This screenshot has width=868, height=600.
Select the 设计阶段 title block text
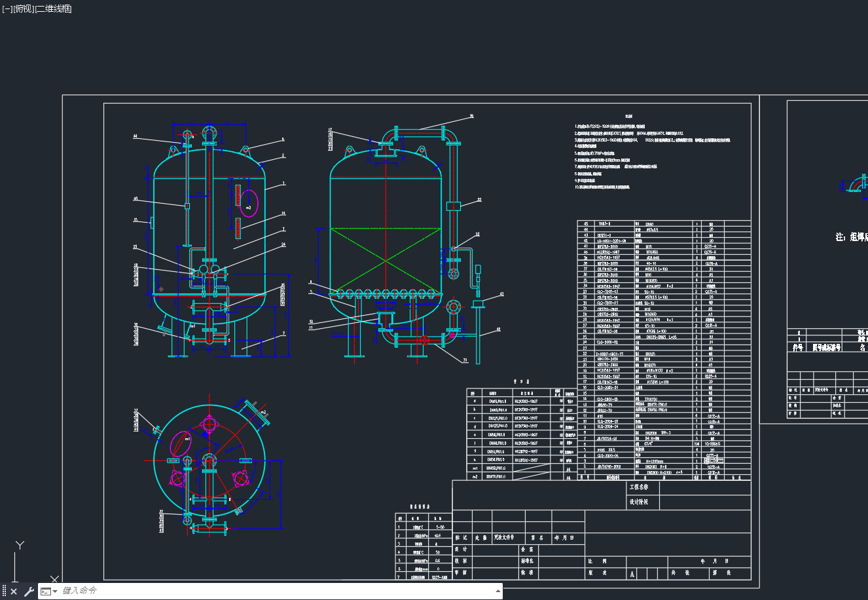click(639, 502)
